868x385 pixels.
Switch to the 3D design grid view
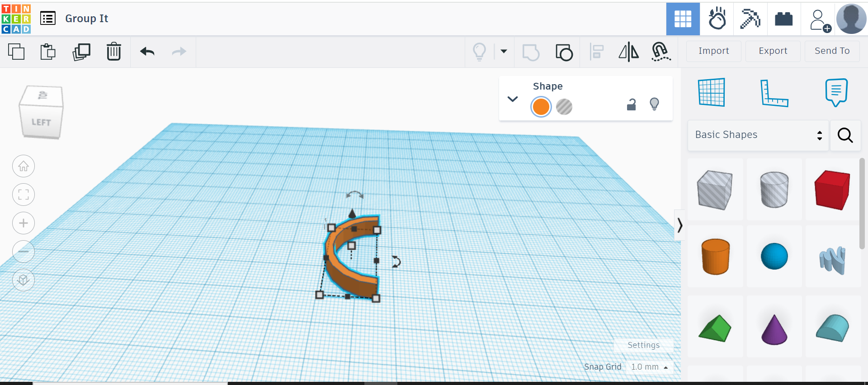683,19
